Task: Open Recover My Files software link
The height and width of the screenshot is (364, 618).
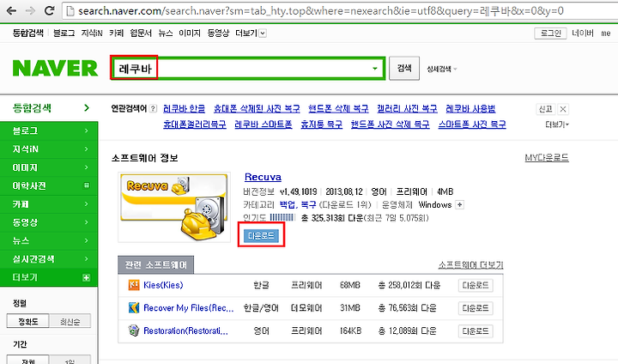Action: (x=188, y=307)
